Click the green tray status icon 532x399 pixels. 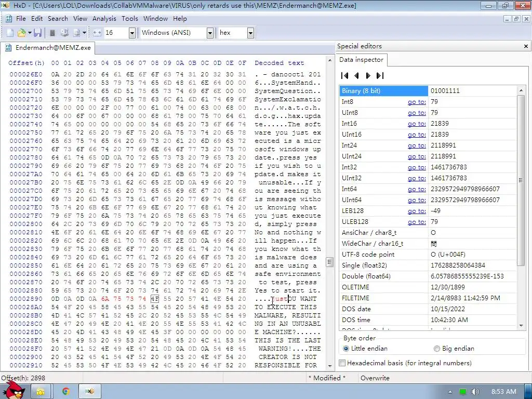pyautogui.click(x=462, y=392)
